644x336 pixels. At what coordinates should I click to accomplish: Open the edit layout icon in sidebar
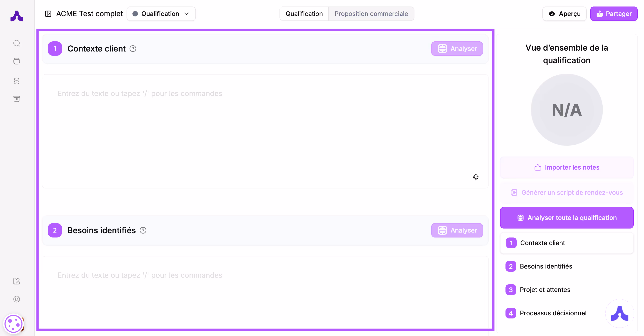click(x=16, y=281)
